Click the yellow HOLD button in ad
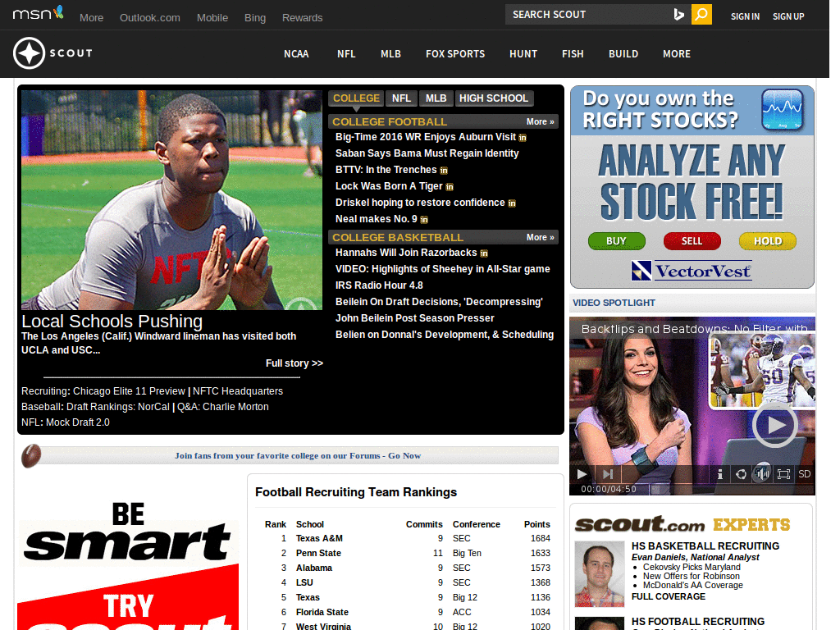This screenshot has width=840, height=630. [x=768, y=241]
